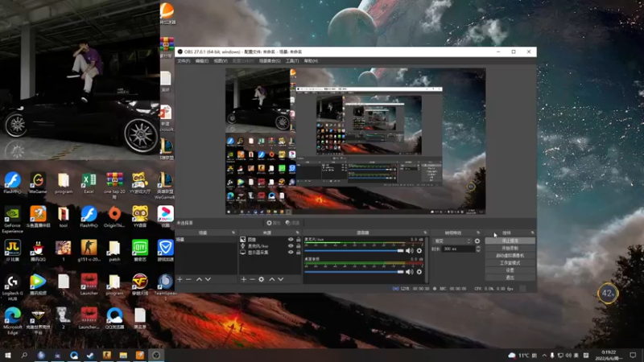Remove the selected source with the Sources minus button
Image resolution: width=644 pixels, height=362 pixels.
[252, 279]
